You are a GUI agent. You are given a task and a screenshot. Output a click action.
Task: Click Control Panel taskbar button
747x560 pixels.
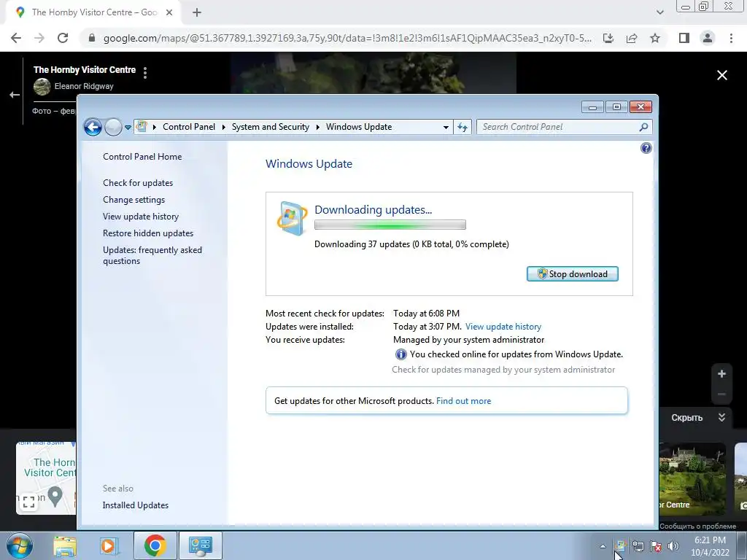click(200, 545)
